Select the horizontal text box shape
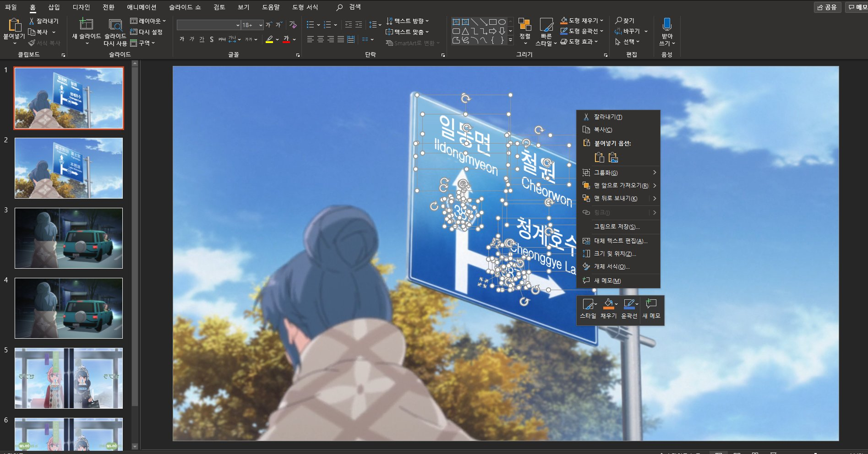This screenshot has width=868, height=454. [x=456, y=22]
